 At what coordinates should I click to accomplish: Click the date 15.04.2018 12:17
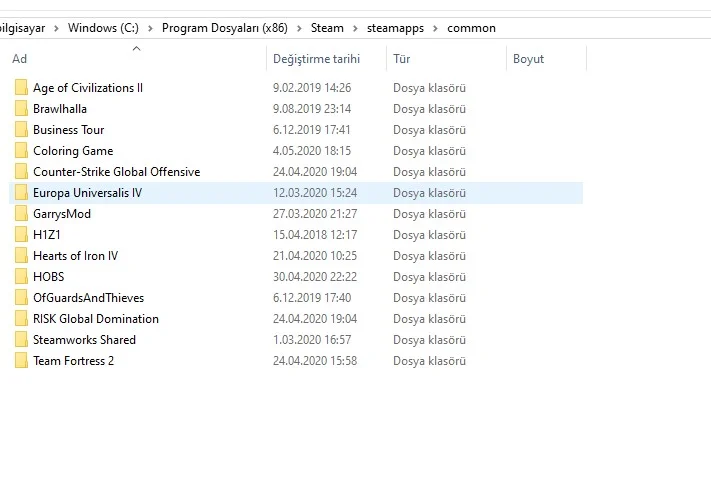pyautogui.click(x=315, y=234)
